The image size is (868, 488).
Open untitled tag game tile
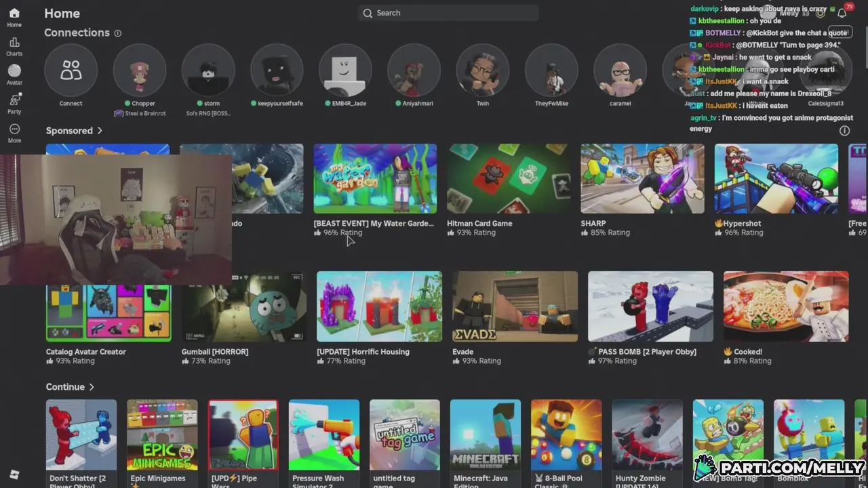[x=405, y=434]
